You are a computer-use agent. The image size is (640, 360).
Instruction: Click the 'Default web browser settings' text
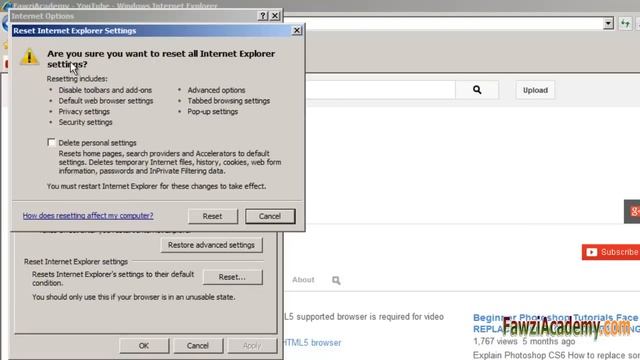[106, 101]
